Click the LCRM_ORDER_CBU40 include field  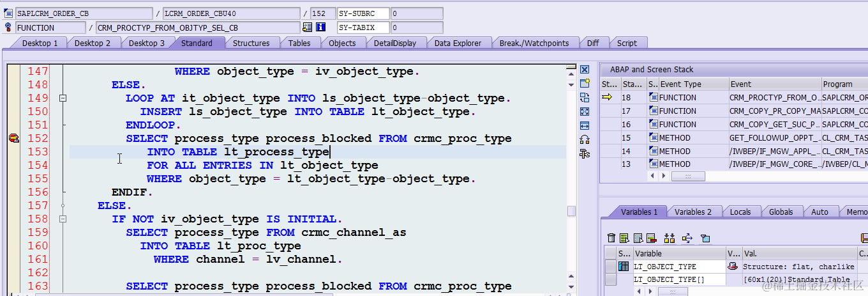[x=232, y=13]
